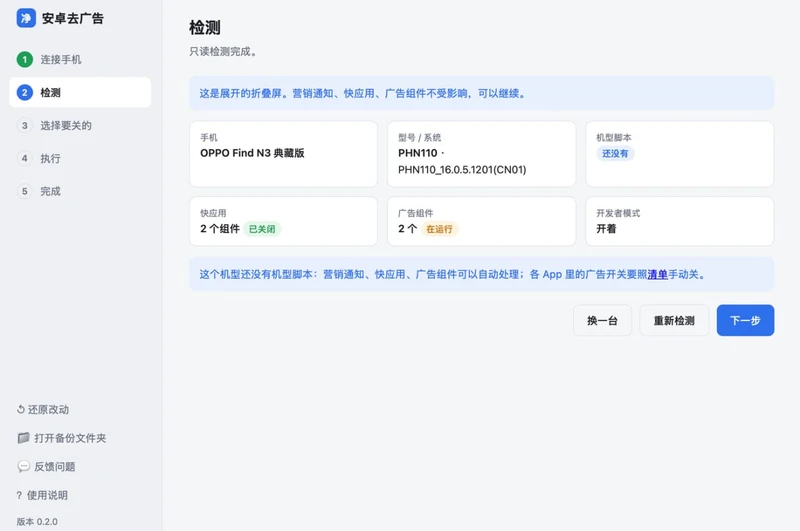The width and height of the screenshot is (800, 531).
Task: Click the 手机 card label
Action: click(209, 138)
